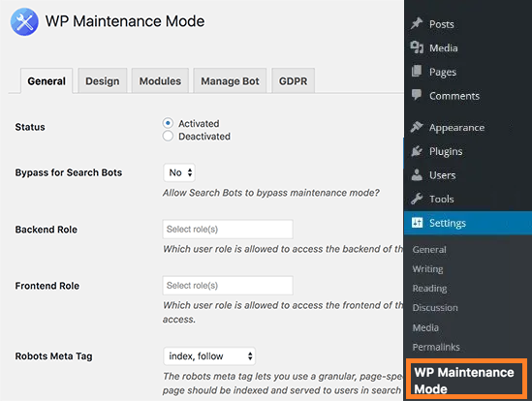Click the Comments bubble icon
The image size is (532, 401).
[x=417, y=95]
